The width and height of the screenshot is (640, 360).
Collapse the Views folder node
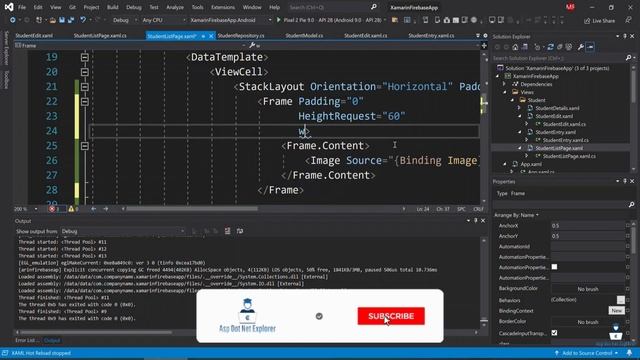pyautogui.click(x=505, y=92)
